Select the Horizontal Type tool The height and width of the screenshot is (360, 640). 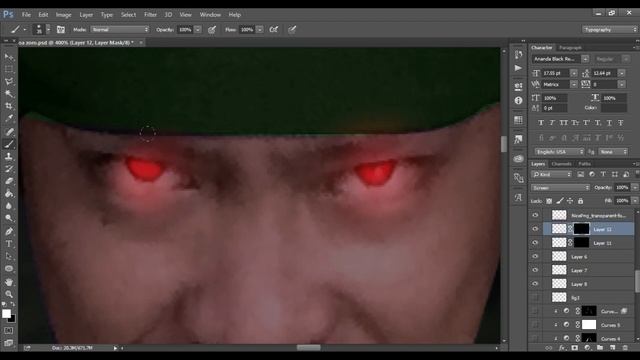9,244
